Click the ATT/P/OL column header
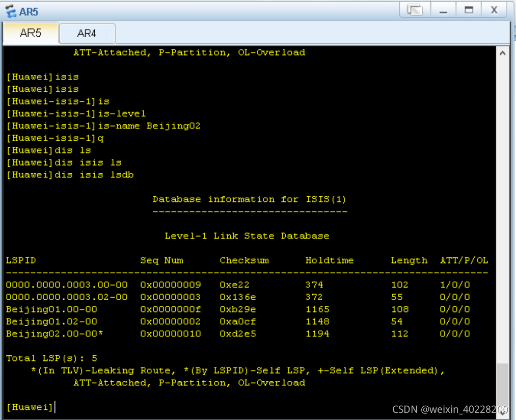This screenshot has width=516, height=420. pyautogui.click(x=464, y=260)
